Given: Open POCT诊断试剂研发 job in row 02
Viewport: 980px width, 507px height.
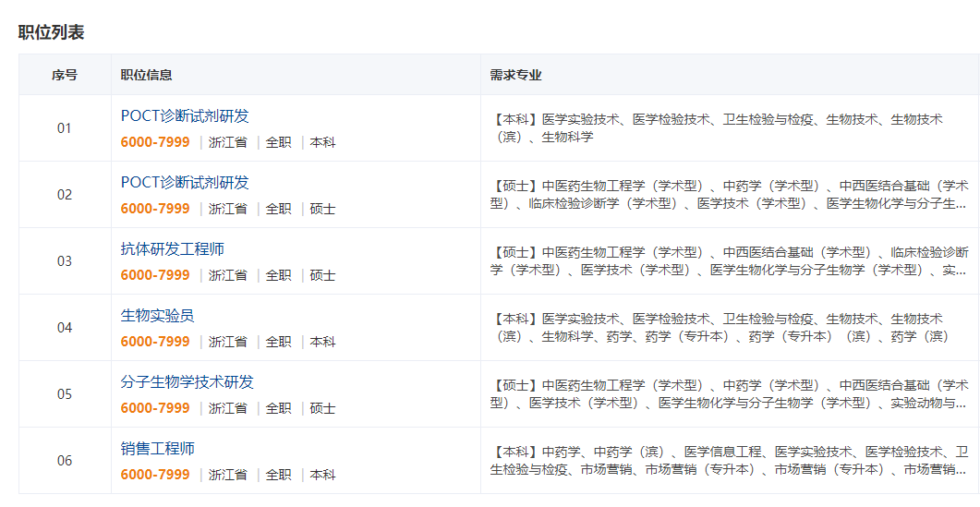Looking at the screenshot, I should click(x=185, y=183).
